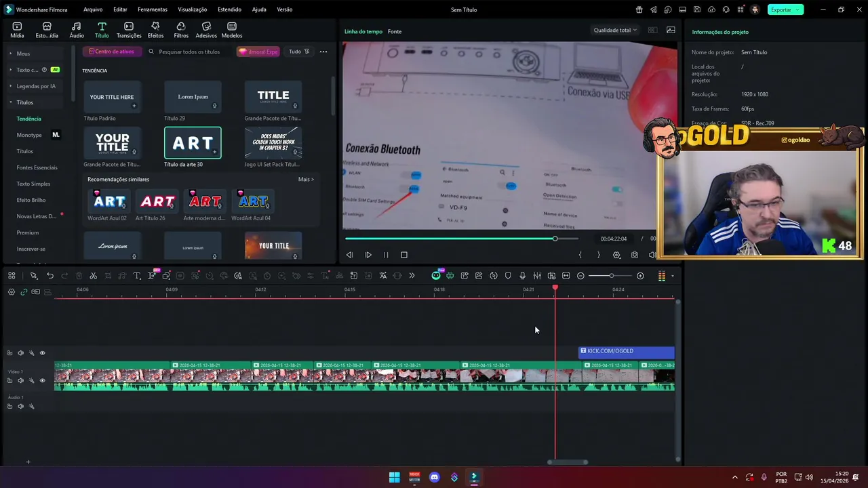Open the timeline layout grid icon
Screen dimensions: 868x488
[x=12, y=276]
